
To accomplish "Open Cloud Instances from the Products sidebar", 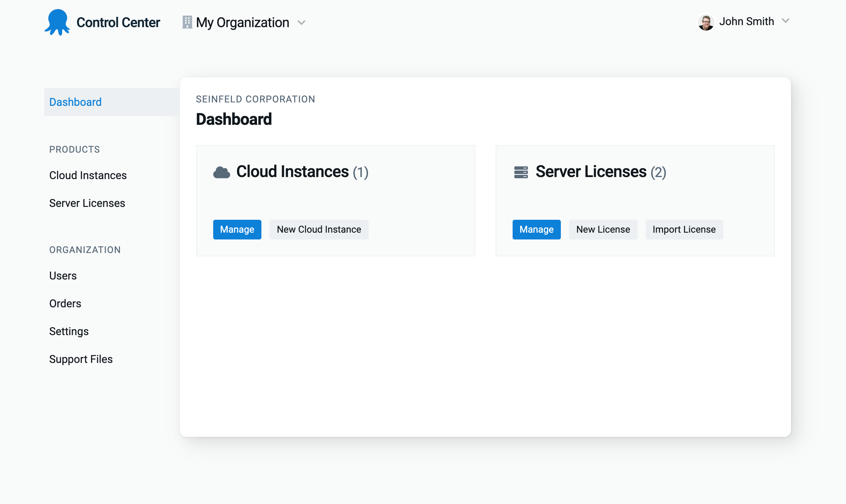I will (88, 175).
